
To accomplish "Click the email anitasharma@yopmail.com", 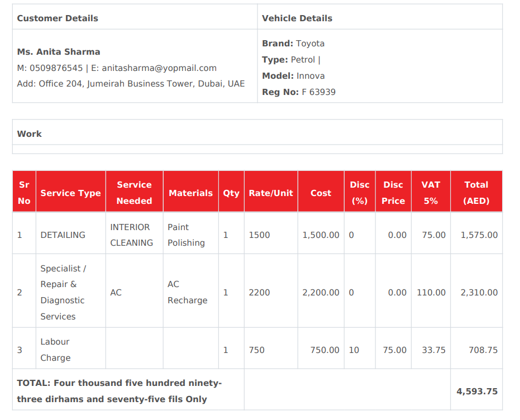I will (159, 68).
